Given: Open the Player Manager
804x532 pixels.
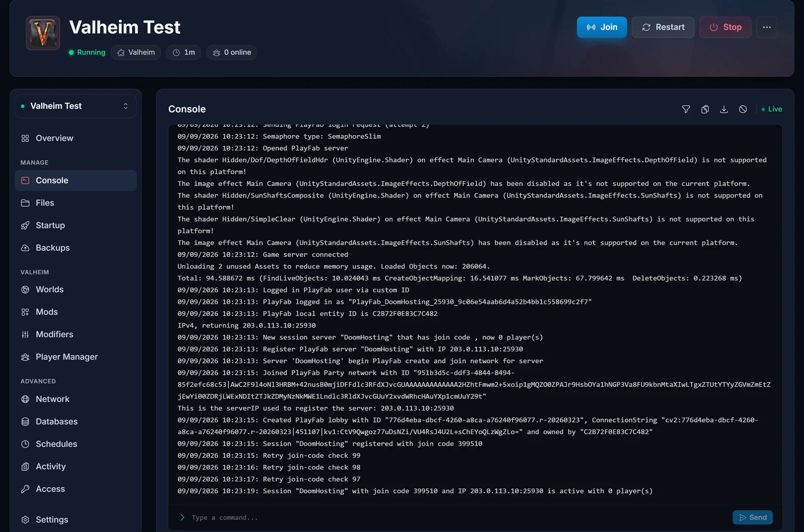Looking at the screenshot, I should (75, 357).
